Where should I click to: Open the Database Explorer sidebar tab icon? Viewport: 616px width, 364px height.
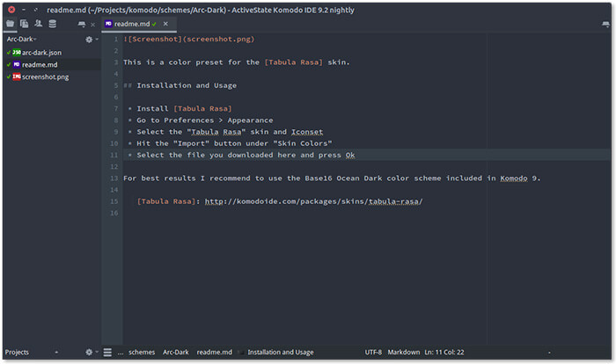point(52,24)
